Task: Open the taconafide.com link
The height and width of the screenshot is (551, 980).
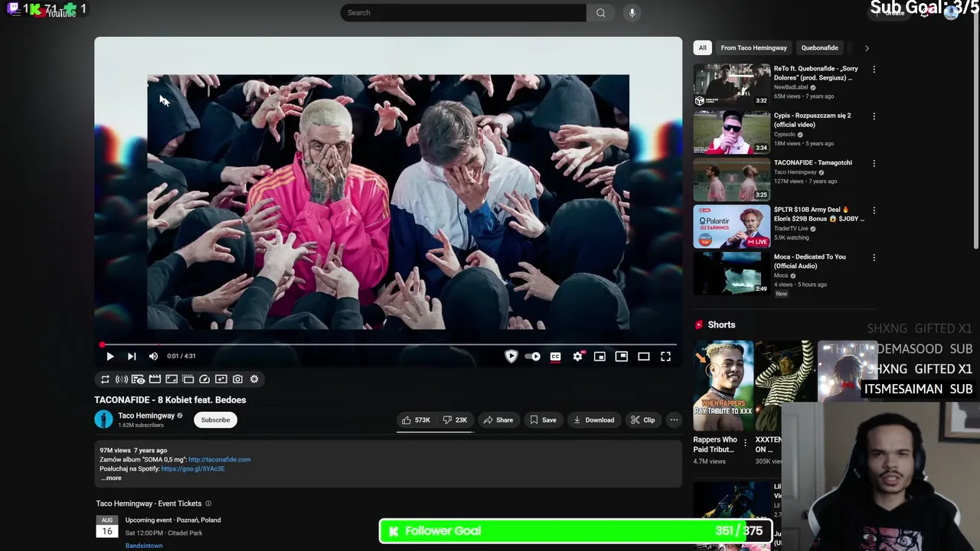Action: tap(219, 459)
